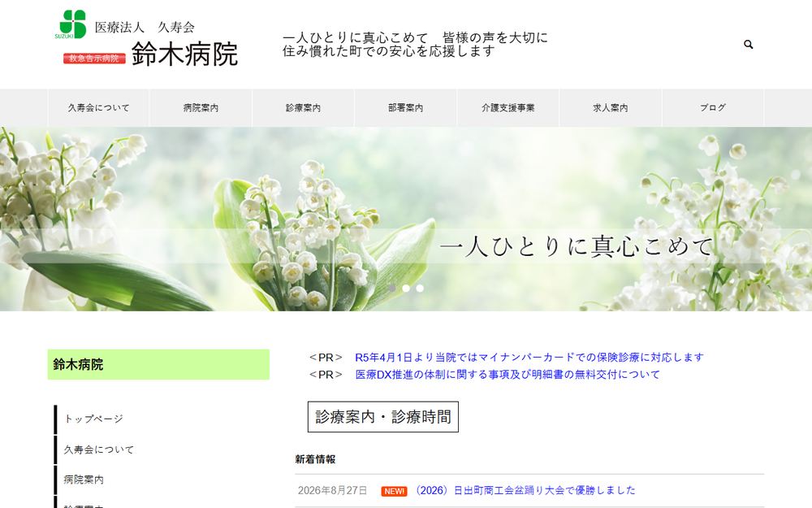Click the red 救急告示病院 badge
Image resolution: width=812 pixels, height=508 pixels.
95,59
